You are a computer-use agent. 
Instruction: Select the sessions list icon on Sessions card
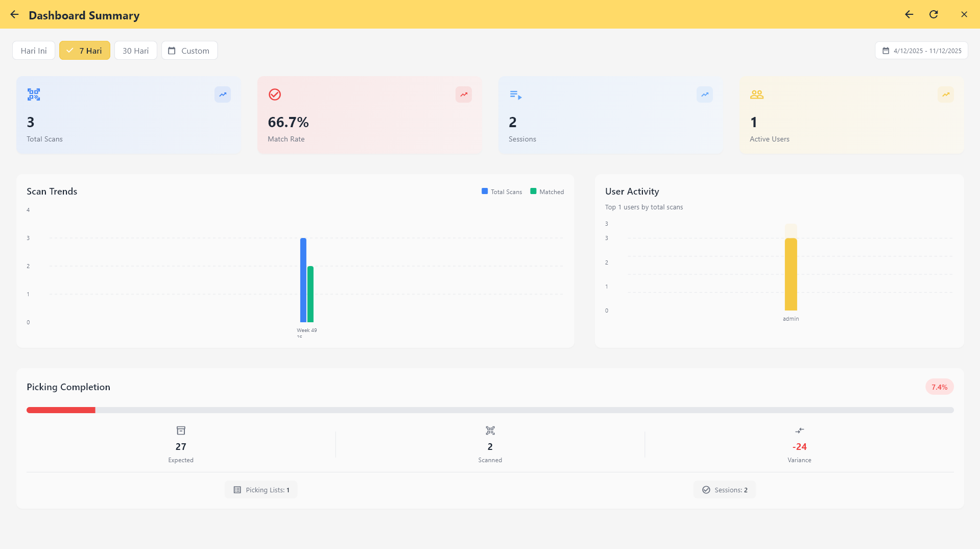515,94
